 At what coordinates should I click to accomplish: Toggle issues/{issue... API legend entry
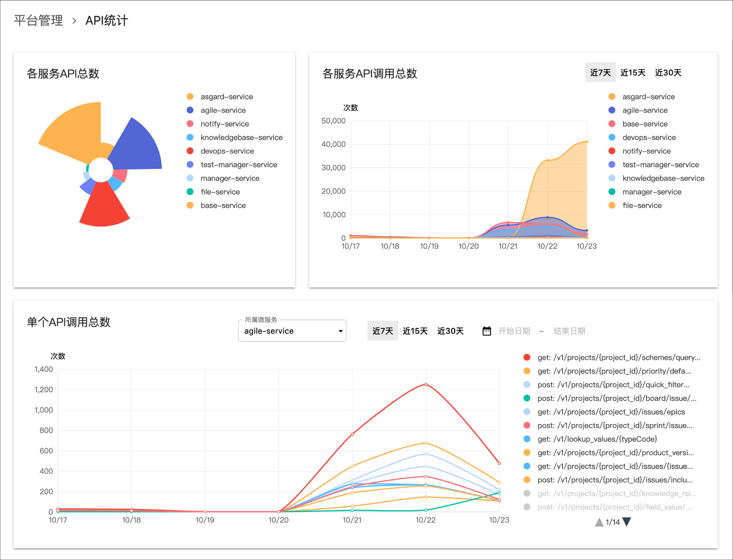tap(608, 466)
